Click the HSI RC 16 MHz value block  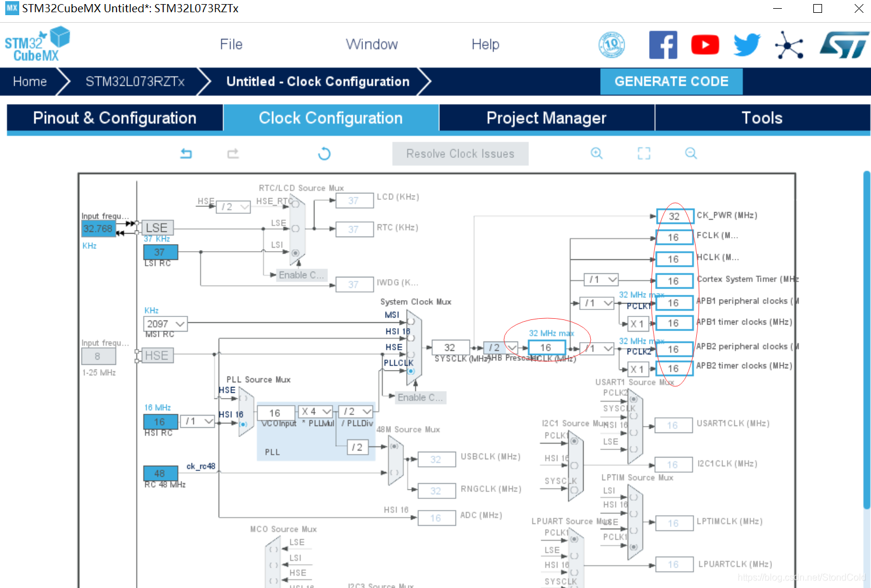(x=160, y=421)
